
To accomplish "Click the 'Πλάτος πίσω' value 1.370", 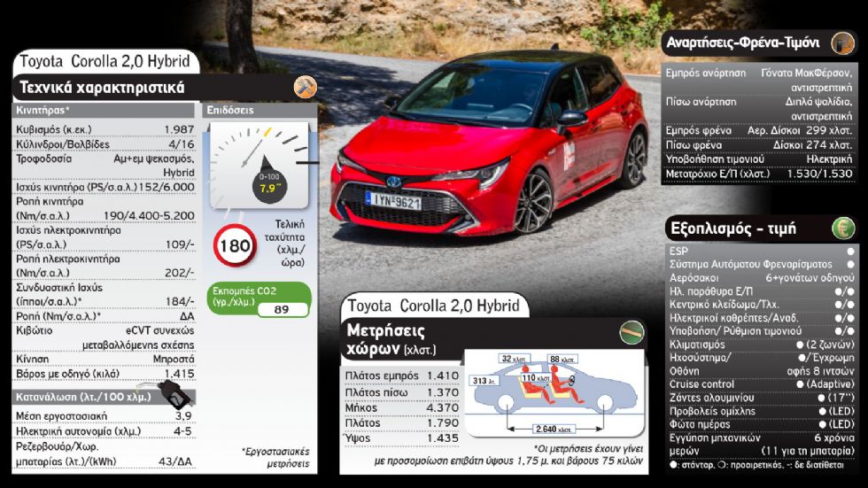I will [443, 392].
